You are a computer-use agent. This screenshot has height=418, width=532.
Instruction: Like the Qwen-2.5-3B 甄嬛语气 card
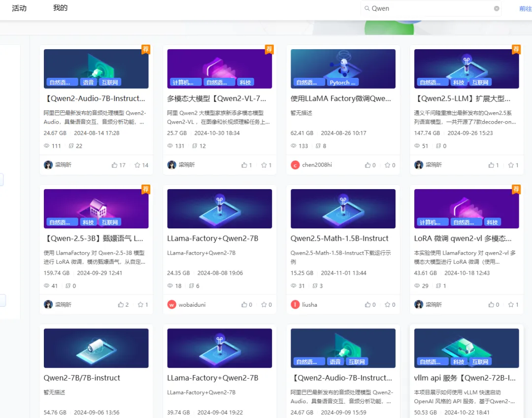pyautogui.click(x=121, y=305)
